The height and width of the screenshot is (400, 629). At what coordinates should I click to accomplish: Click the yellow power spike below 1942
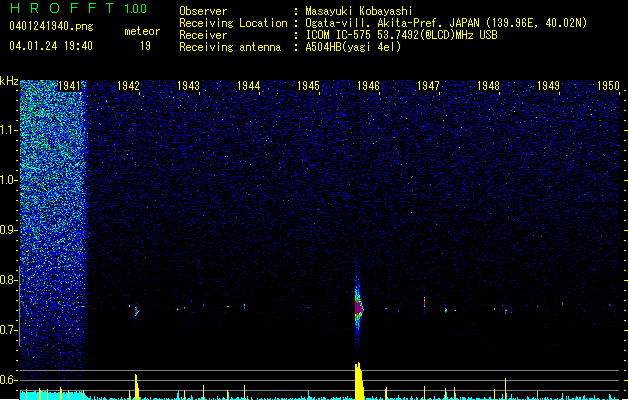click(x=136, y=387)
